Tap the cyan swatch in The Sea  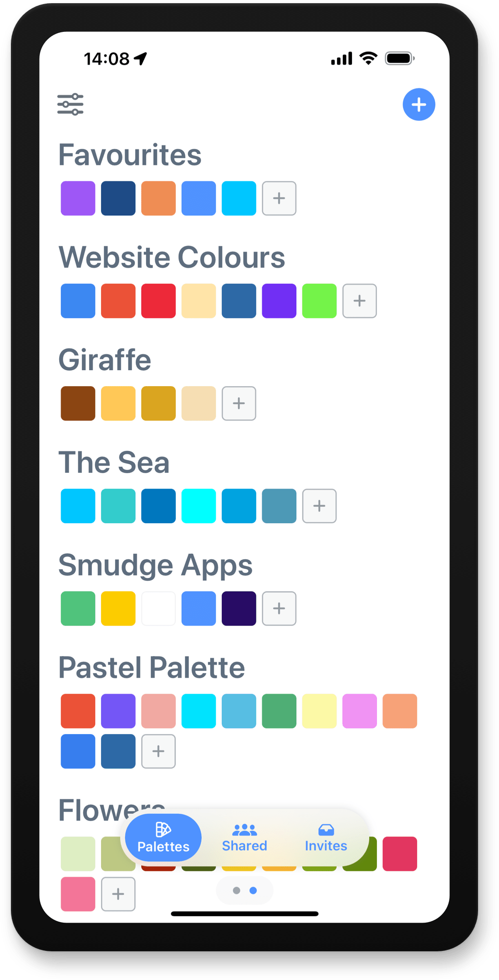77,505
